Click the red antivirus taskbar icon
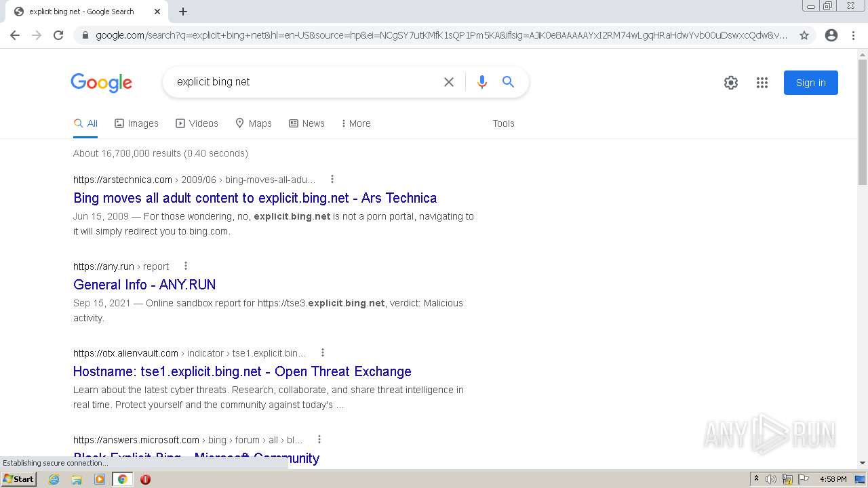Screen dimensions: 868x488 coord(145,479)
